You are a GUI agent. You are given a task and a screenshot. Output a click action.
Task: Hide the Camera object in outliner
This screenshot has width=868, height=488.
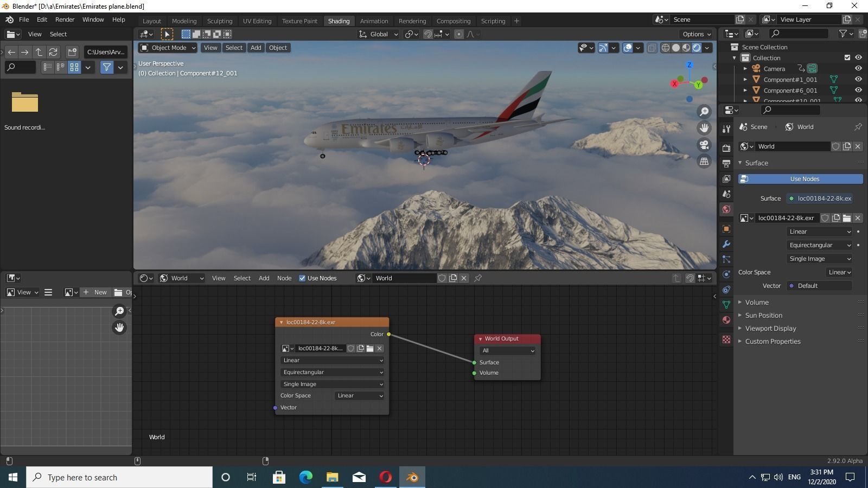tap(858, 68)
